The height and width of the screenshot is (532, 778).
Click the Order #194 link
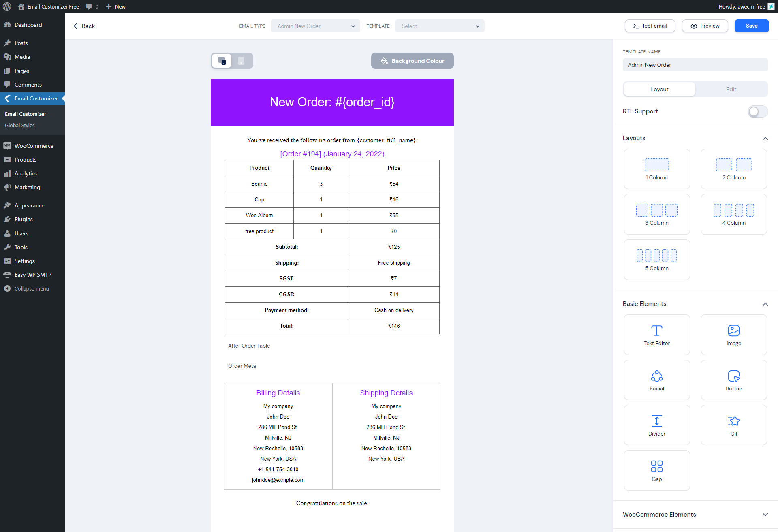332,154
